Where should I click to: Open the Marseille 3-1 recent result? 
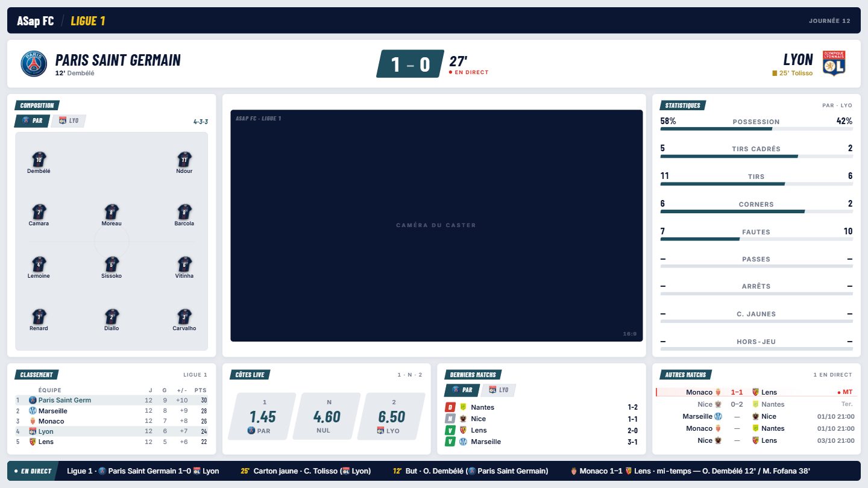[541, 442]
